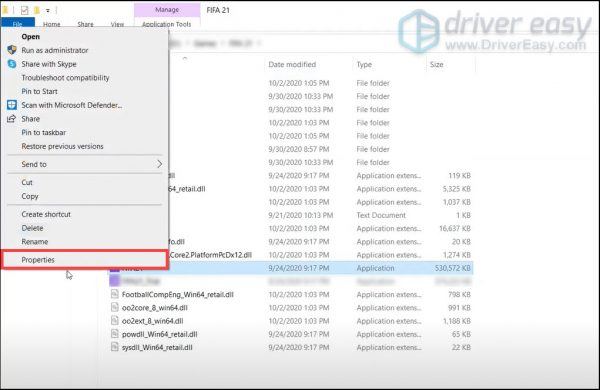
Task: Switch to the Home ribbon tab
Action: tap(52, 24)
